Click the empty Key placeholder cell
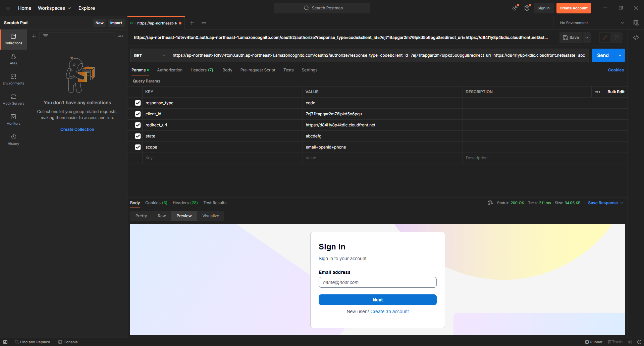644x346 pixels. click(x=222, y=158)
